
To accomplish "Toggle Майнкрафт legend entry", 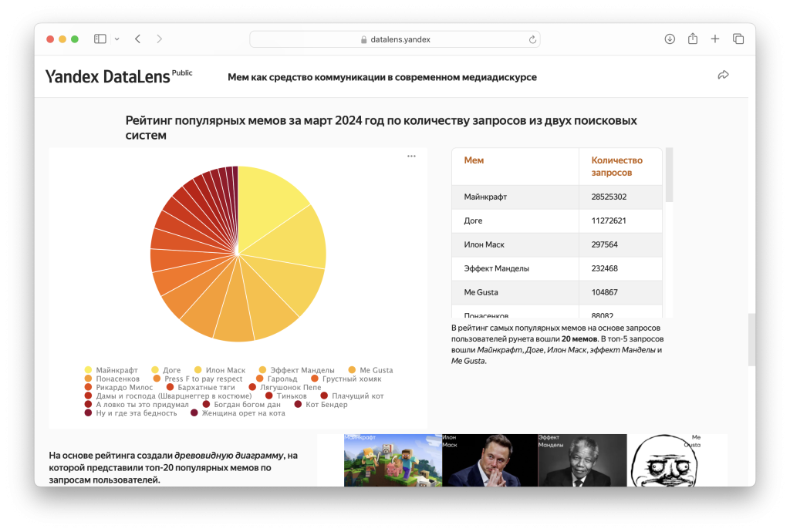I will tap(111, 370).
